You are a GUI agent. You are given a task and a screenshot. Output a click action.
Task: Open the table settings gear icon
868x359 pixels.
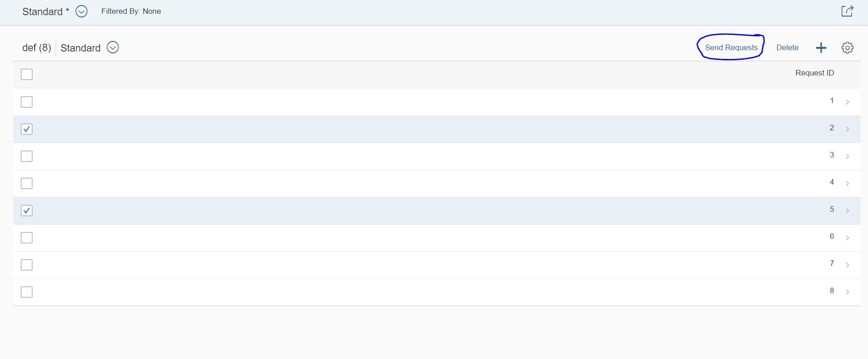click(x=847, y=47)
